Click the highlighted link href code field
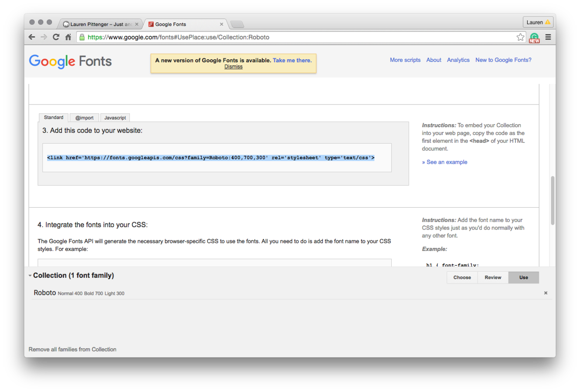Image resolution: width=580 pixels, height=392 pixels. (217, 158)
